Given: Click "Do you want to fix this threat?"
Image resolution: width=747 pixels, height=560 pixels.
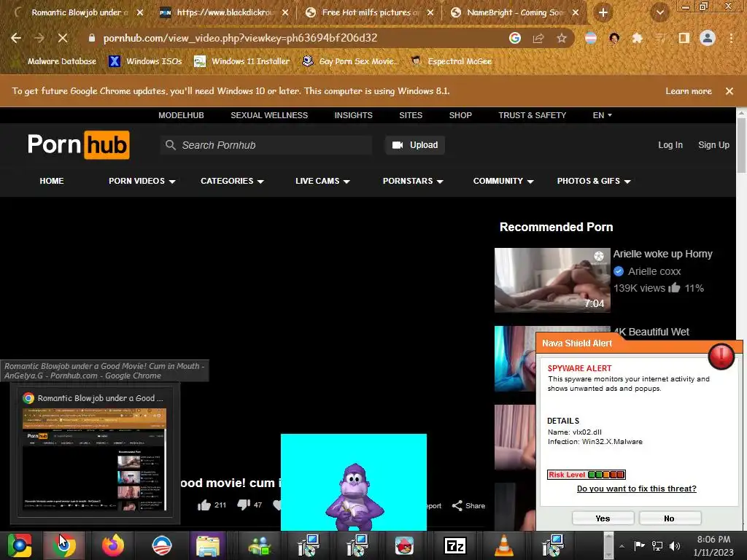Looking at the screenshot, I should pos(636,489).
